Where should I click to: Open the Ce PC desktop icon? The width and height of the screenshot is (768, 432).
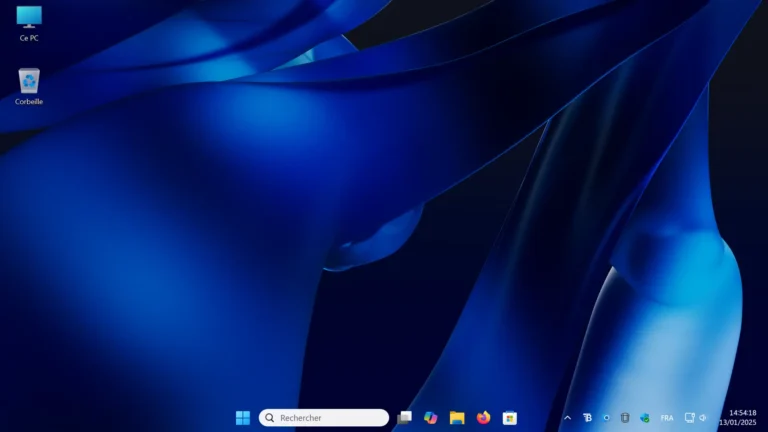pos(29,19)
